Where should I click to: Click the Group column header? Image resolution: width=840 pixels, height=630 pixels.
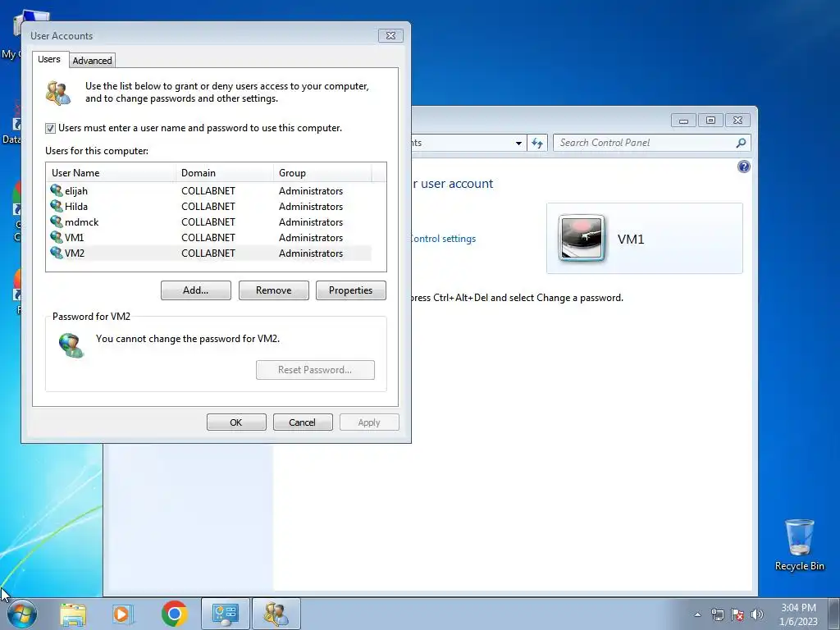[322, 172]
